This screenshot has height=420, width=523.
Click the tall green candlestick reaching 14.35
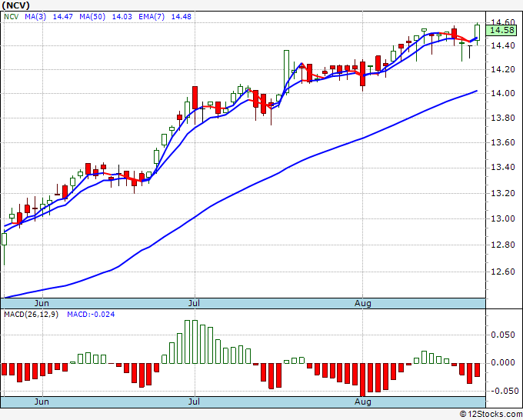tap(287, 72)
